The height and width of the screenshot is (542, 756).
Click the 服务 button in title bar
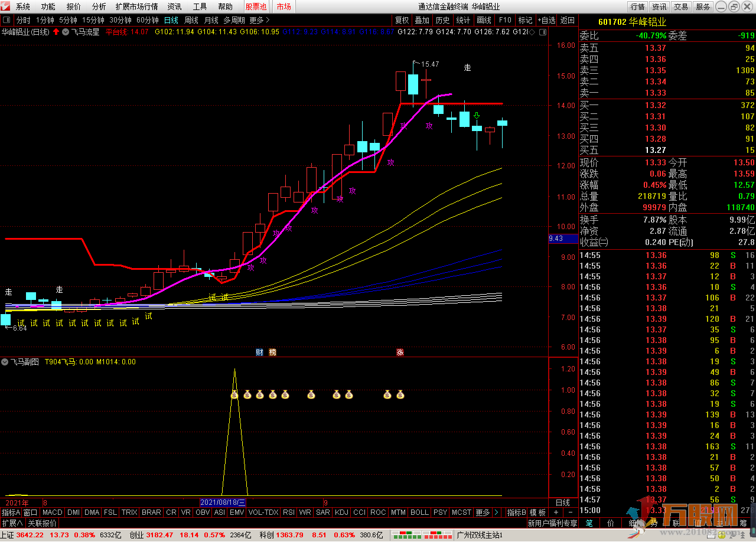click(x=703, y=7)
